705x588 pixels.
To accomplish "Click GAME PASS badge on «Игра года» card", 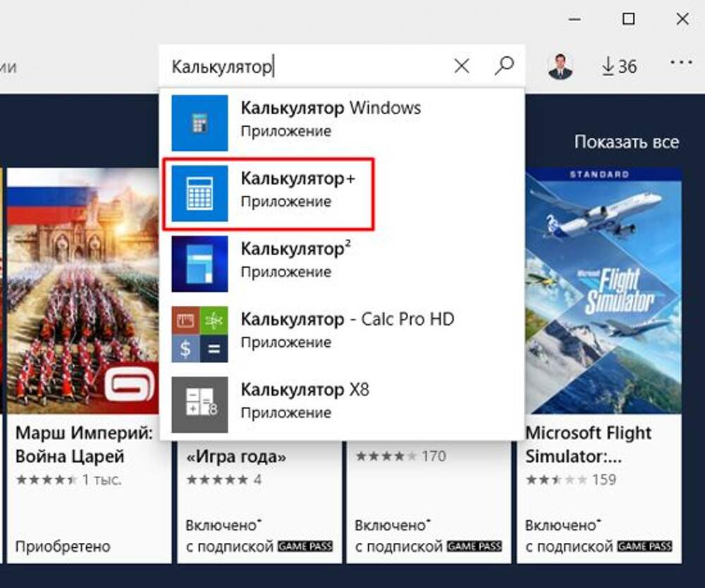I will (x=305, y=546).
